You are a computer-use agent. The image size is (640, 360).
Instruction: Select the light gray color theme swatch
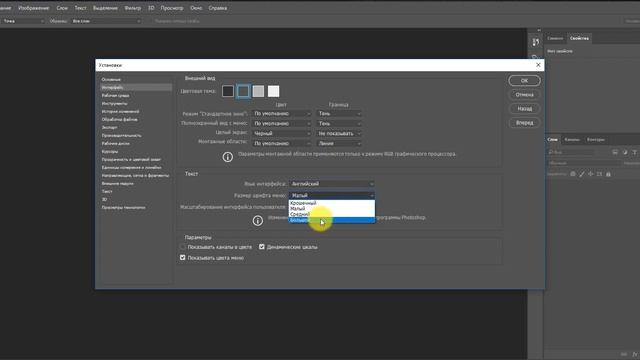coord(258,91)
